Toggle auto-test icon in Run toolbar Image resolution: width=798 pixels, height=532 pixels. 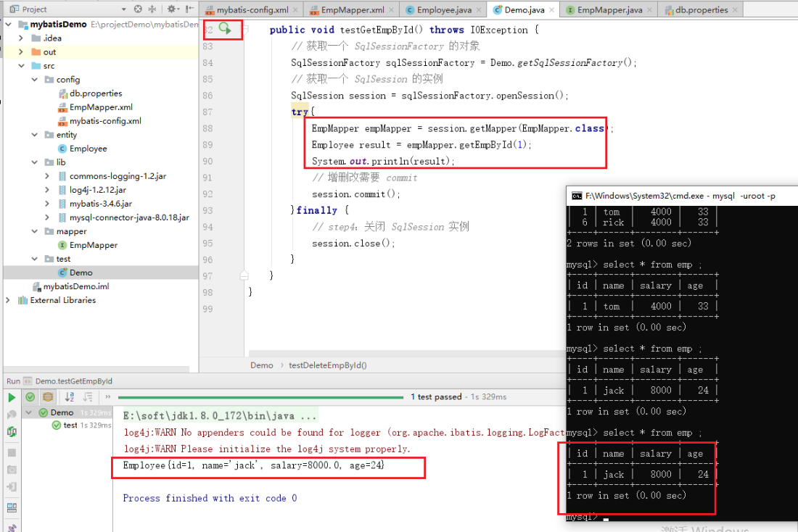tap(11, 432)
